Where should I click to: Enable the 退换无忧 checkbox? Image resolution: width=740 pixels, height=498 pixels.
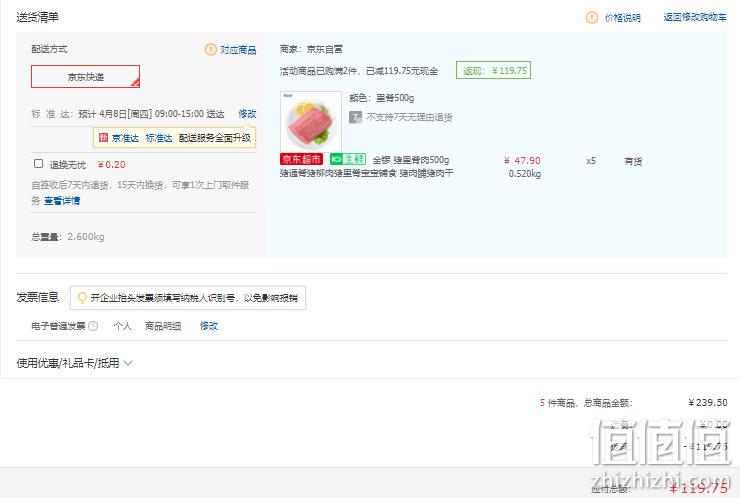(39, 163)
